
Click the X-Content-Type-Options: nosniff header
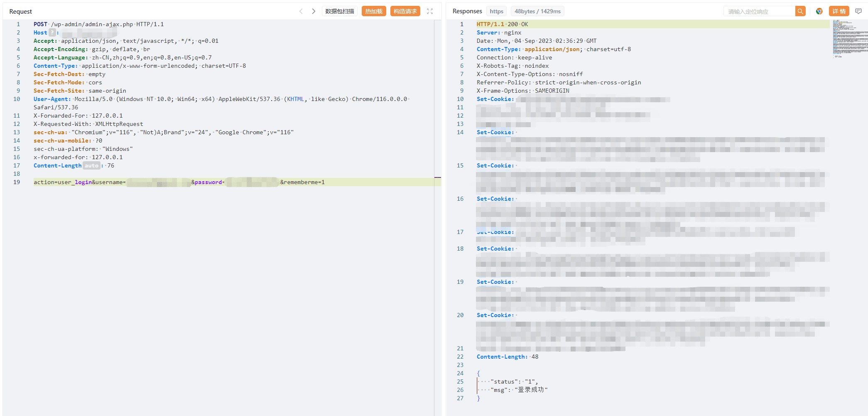pos(530,74)
